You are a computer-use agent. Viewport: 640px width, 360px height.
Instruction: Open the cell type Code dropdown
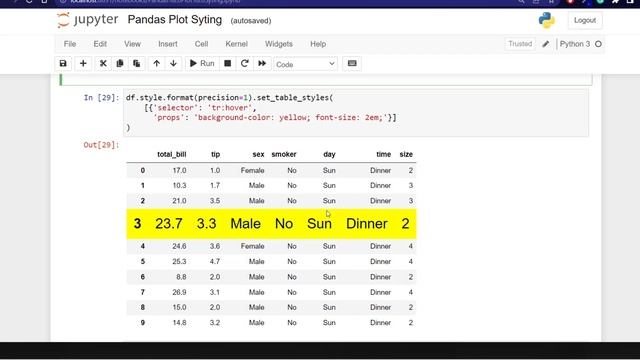point(305,64)
